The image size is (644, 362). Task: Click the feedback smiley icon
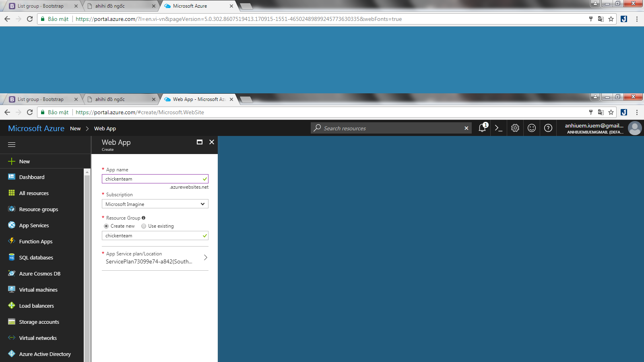point(532,128)
